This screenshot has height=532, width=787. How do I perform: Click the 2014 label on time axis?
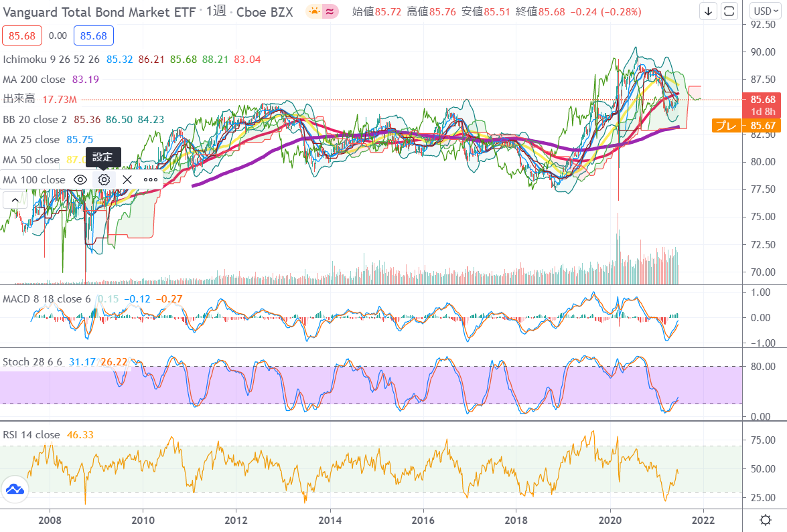click(330, 521)
